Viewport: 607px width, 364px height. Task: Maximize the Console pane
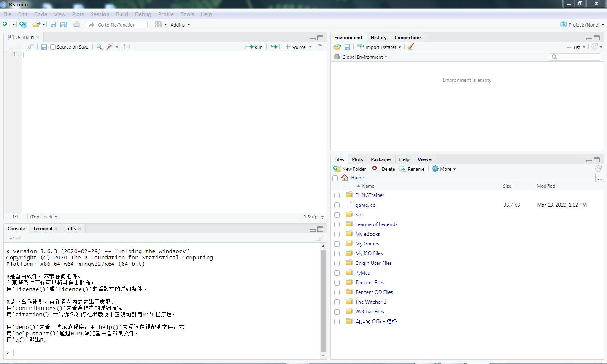click(x=320, y=229)
